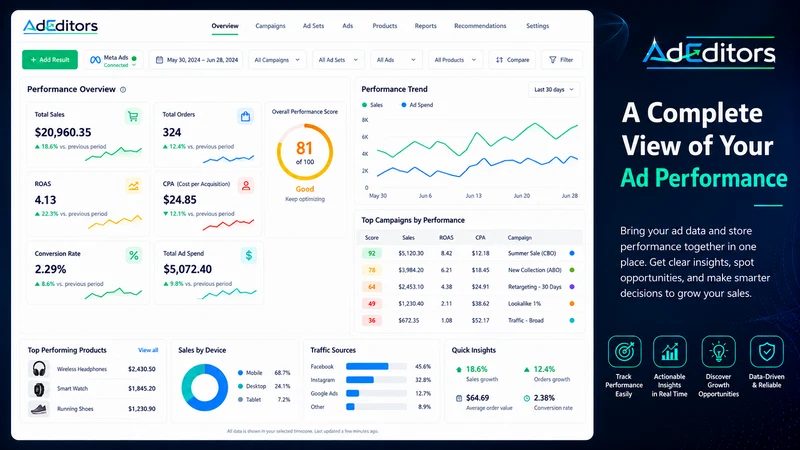Click the Filter button
Viewport: 800px width, 450px height.
[x=561, y=60]
